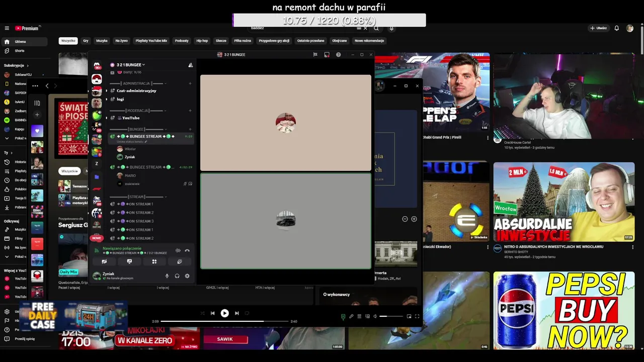Screen dimensions: 644x362
Task: Open Discord server folder icon
Action: coord(97,177)
